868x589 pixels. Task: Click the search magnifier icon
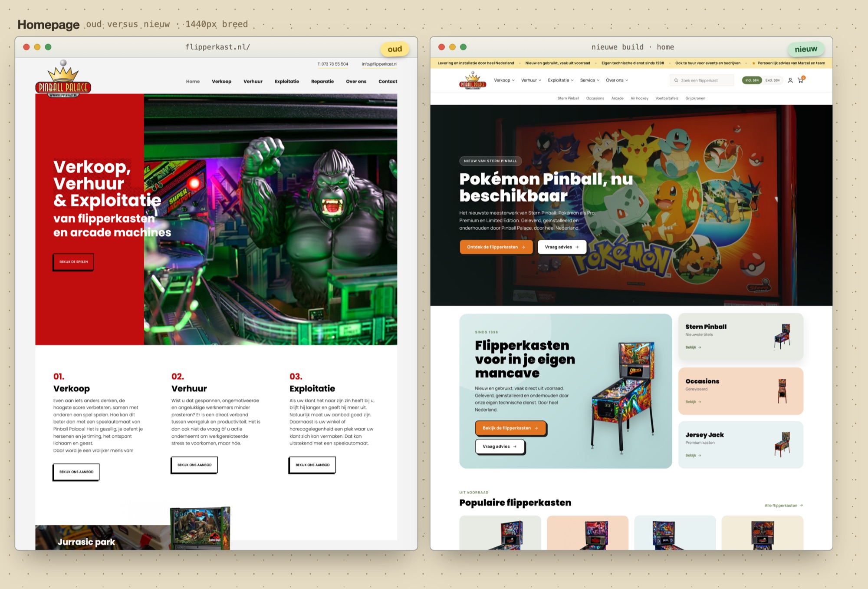point(676,80)
